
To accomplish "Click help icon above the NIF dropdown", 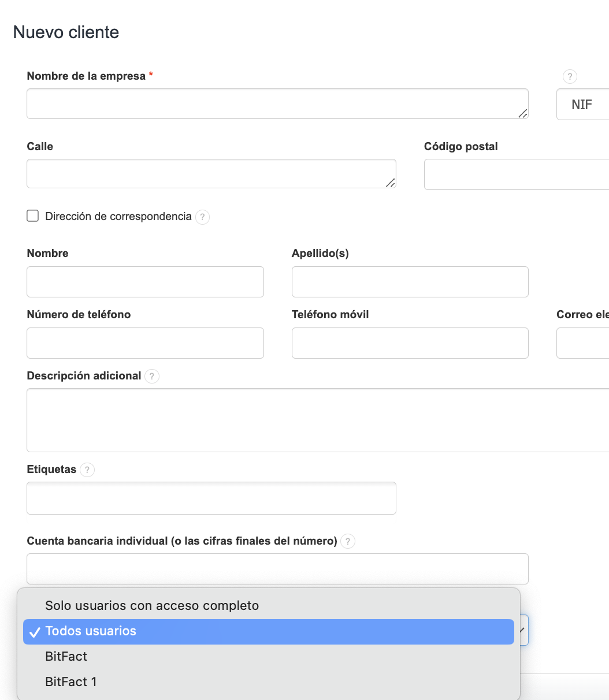I will point(570,77).
